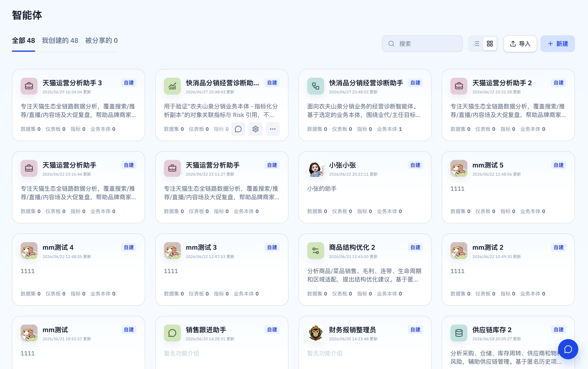Click the 导入 button
588x369 pixels.
(520, 44)
